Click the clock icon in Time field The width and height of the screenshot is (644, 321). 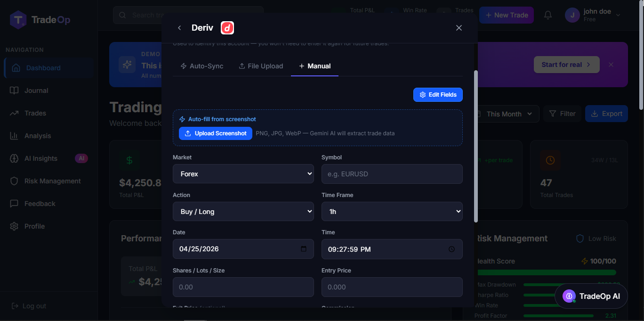pos(452,249)
